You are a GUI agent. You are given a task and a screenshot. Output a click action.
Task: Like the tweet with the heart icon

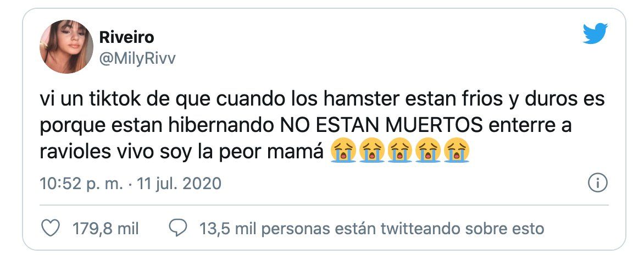coord(51,228)
